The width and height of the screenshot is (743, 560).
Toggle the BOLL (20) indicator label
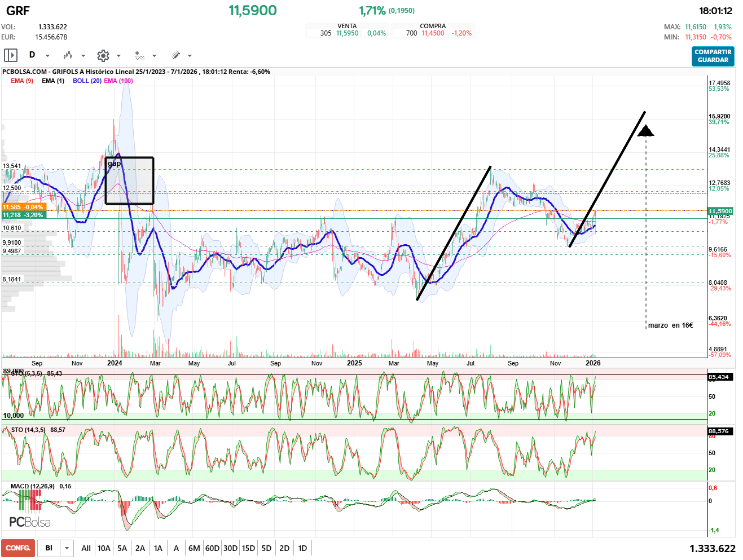pyautogui.click(x=87, y=81)
